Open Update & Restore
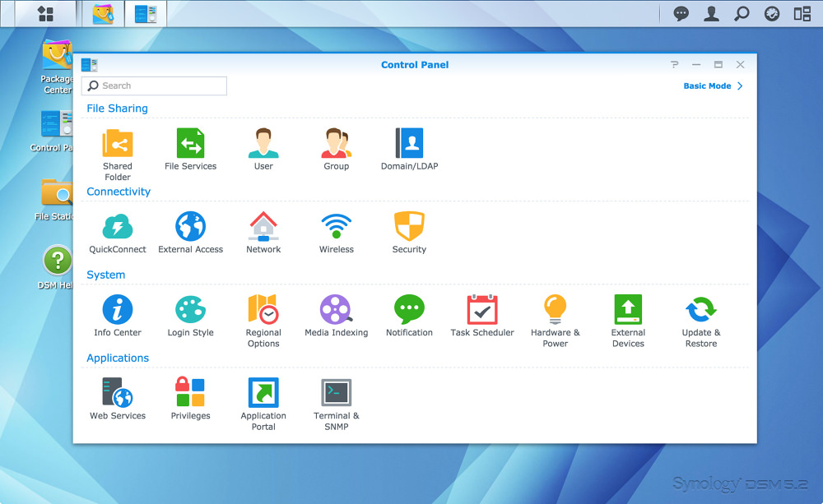This screenshot has width=823, height=504. click(x=700, y=310)
